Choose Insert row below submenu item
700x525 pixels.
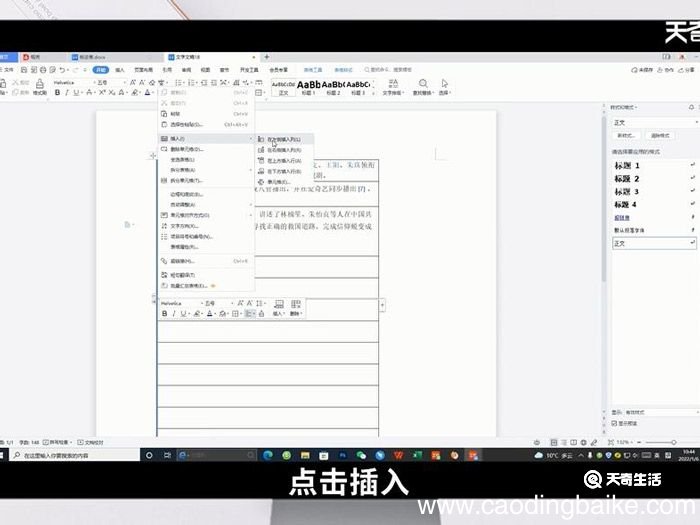click(285, 171)
